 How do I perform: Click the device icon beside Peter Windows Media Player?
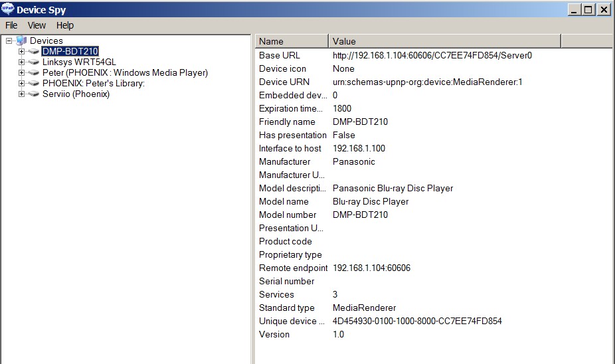[34, 73]
